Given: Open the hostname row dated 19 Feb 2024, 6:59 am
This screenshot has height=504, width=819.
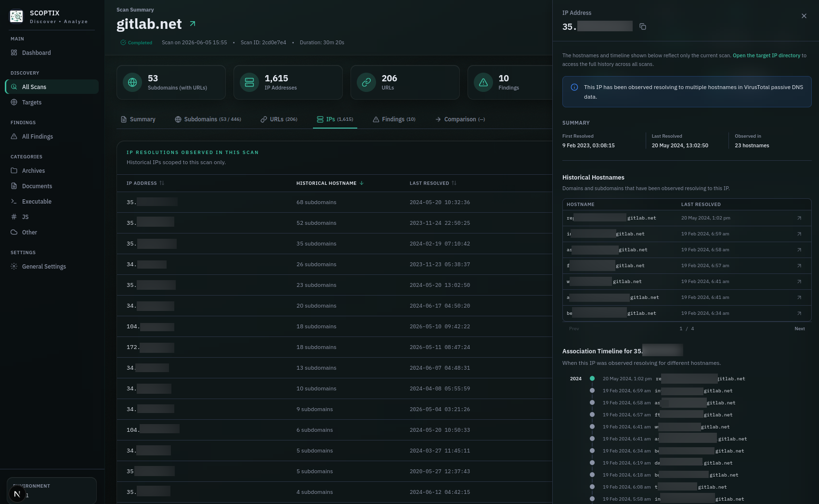Looking at the screenshot, I should pyautogui.click(x=687, y=234).
